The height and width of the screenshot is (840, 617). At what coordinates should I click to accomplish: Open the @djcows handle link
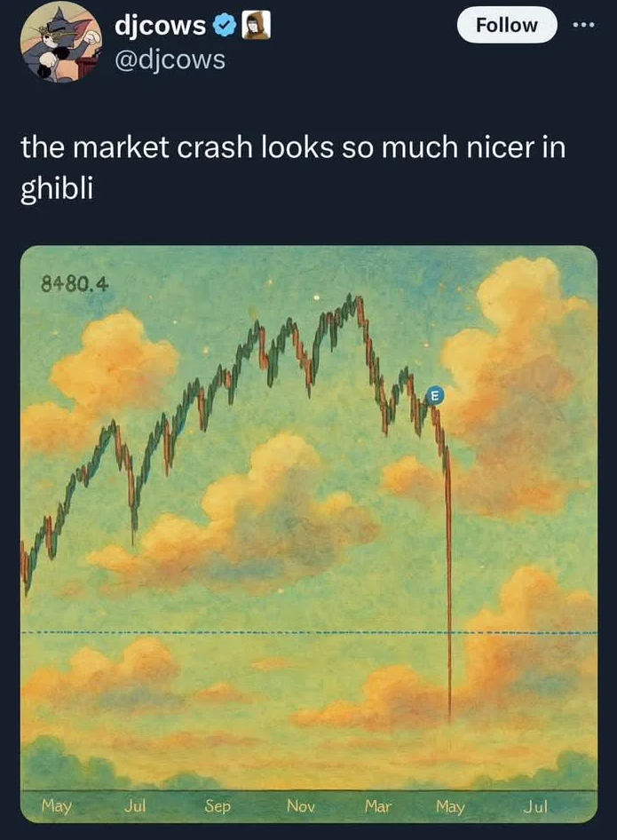tap(170, 59)
